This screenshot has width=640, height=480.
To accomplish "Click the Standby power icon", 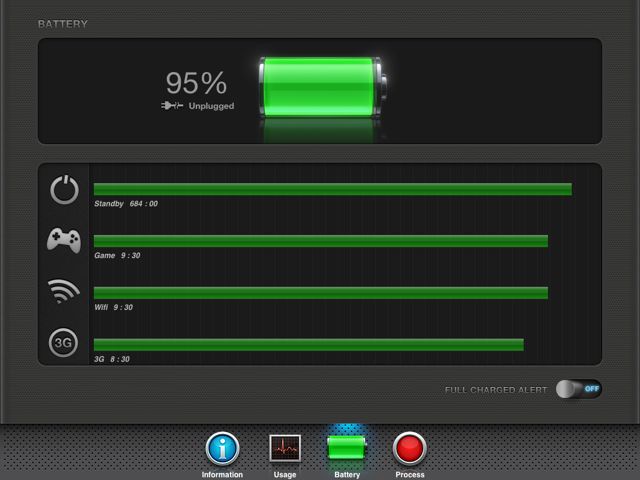I will coord(64,190).
